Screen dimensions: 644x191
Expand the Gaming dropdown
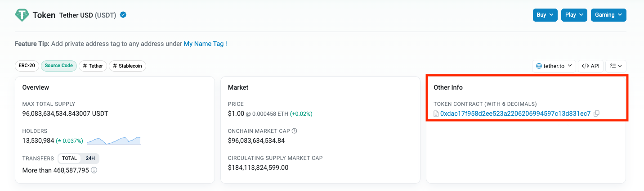click(x=608, y=15)
